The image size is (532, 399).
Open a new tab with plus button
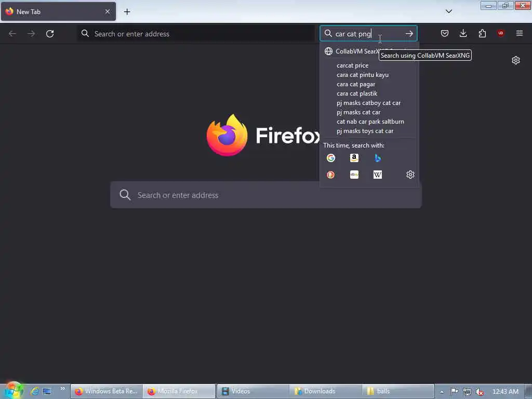pyautogui.click(x=127, y=12)
